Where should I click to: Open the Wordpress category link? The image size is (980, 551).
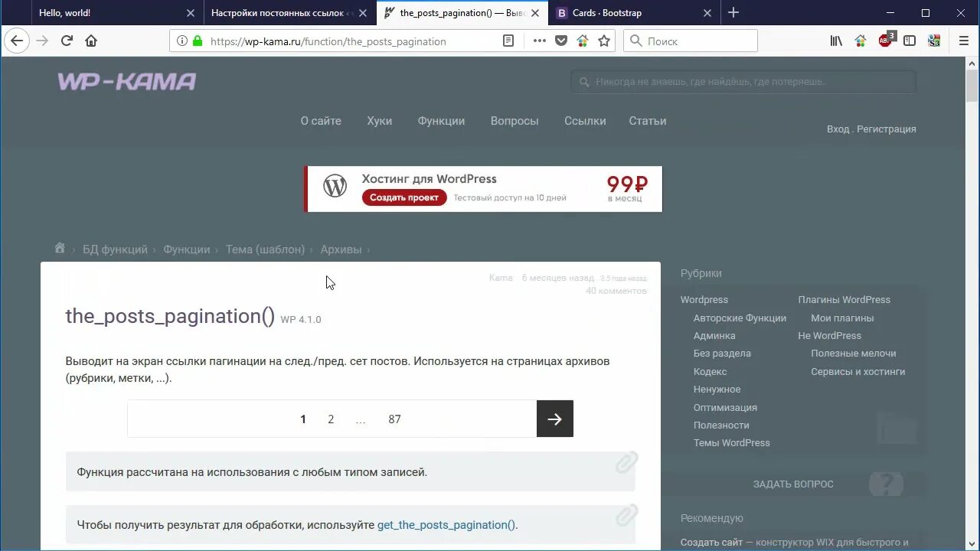[x=704, y=300]
